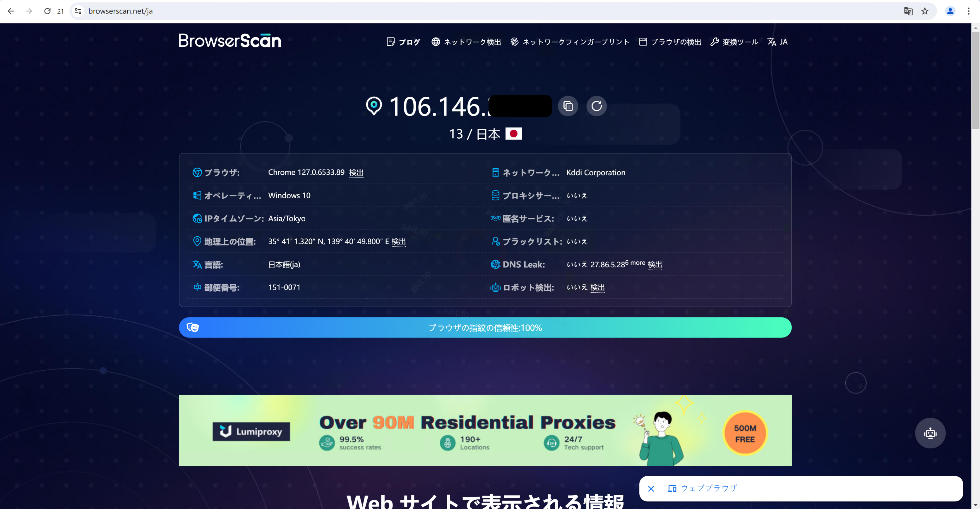This screenshot has height=509, width=980.
Task: Click 検出 link in ロボット検出 row
Action: [x=597, y=287]
